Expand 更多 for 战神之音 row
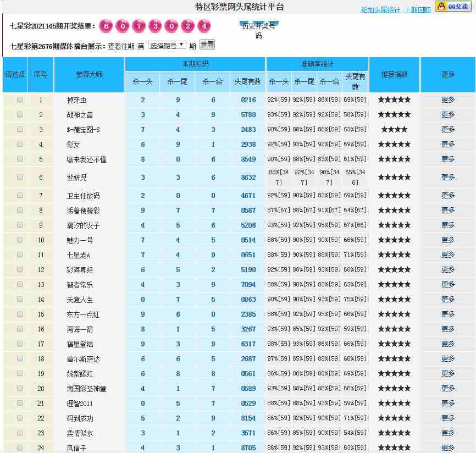This screenshot has width=476, height=453. coord(448,115)
